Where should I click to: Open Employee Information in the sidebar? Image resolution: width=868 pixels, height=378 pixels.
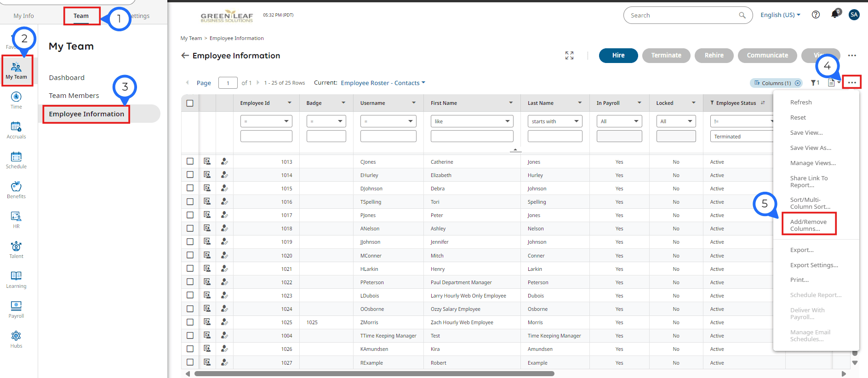[86, 114]
